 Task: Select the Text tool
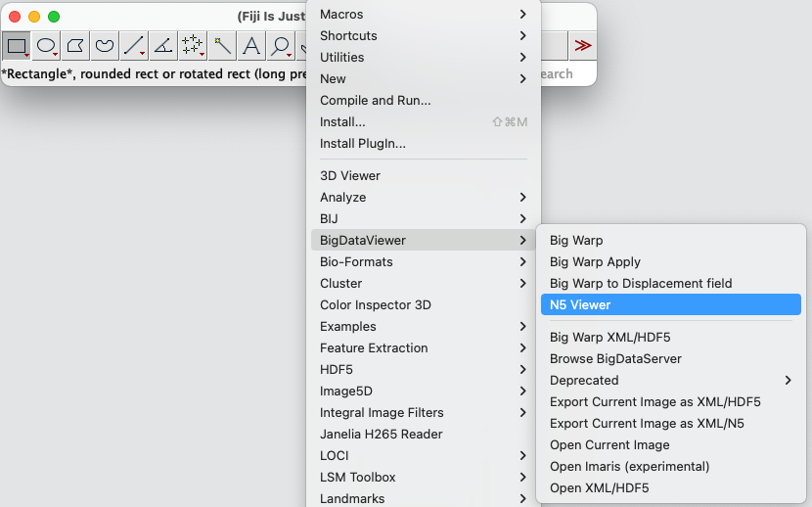click(x=251, y=46)
